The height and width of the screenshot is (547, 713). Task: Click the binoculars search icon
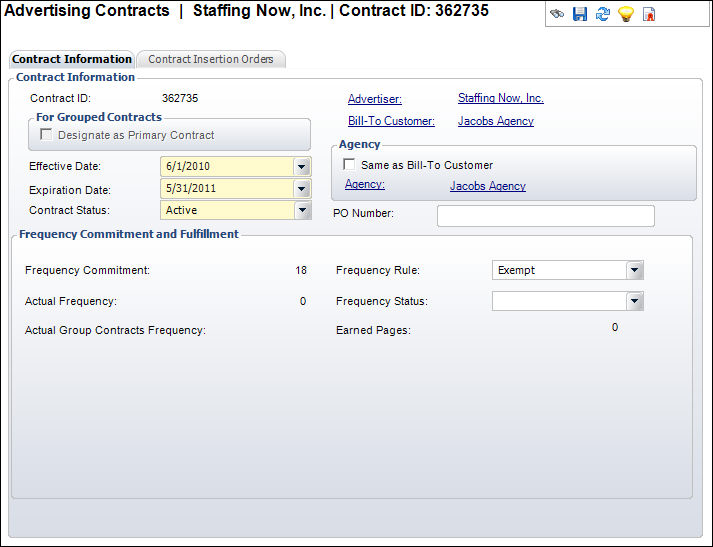point(558,15)
